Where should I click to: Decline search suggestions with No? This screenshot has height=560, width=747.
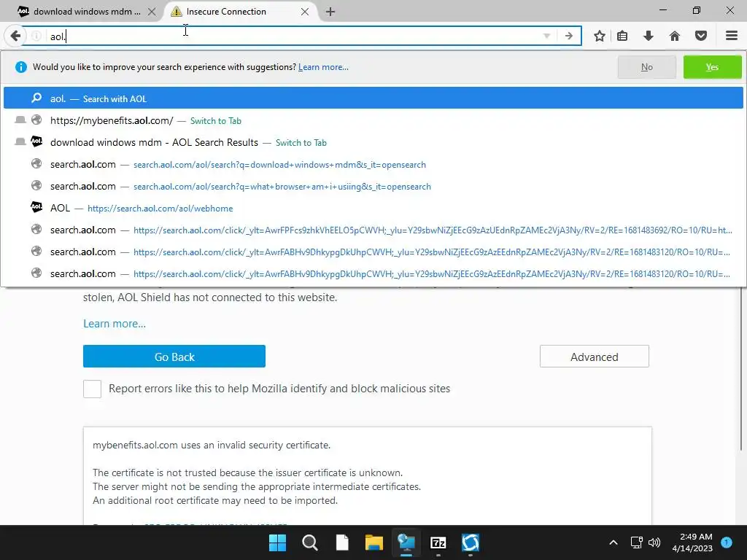[646, 67]
